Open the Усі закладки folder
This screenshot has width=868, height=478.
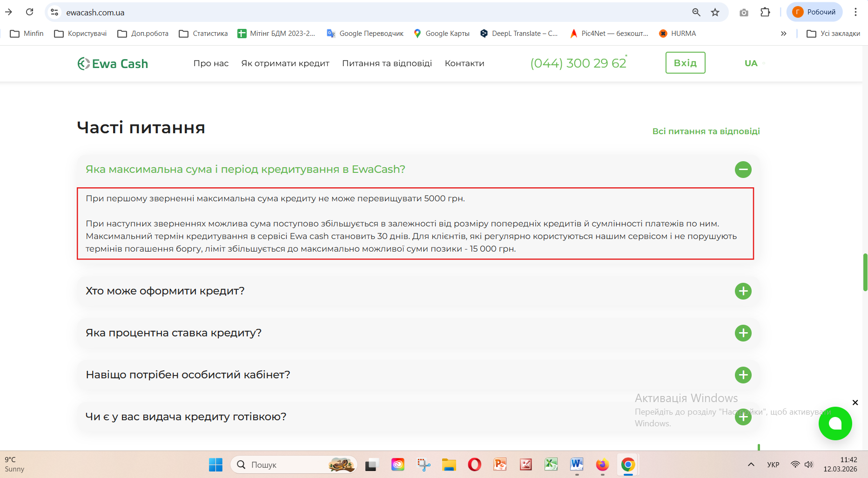tap(834, 34)
